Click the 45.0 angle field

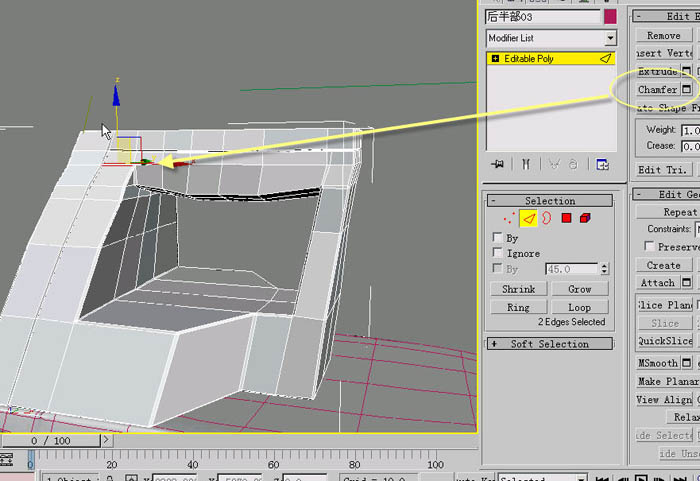click(571, 269)
